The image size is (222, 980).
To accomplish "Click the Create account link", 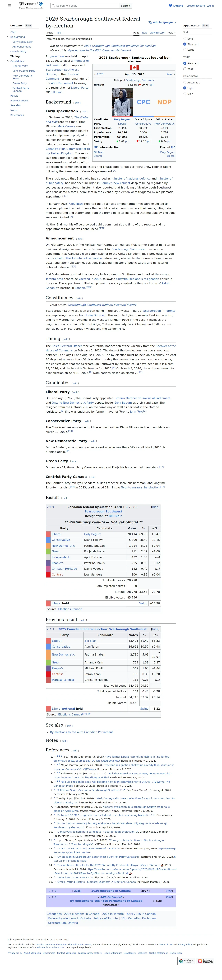I will tap(195, 6).
